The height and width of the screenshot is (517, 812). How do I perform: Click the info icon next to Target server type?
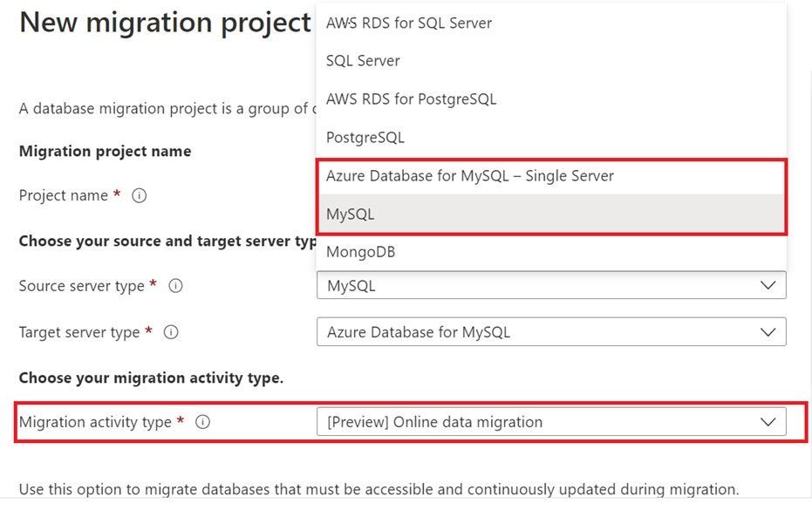(x=171, y=332)
